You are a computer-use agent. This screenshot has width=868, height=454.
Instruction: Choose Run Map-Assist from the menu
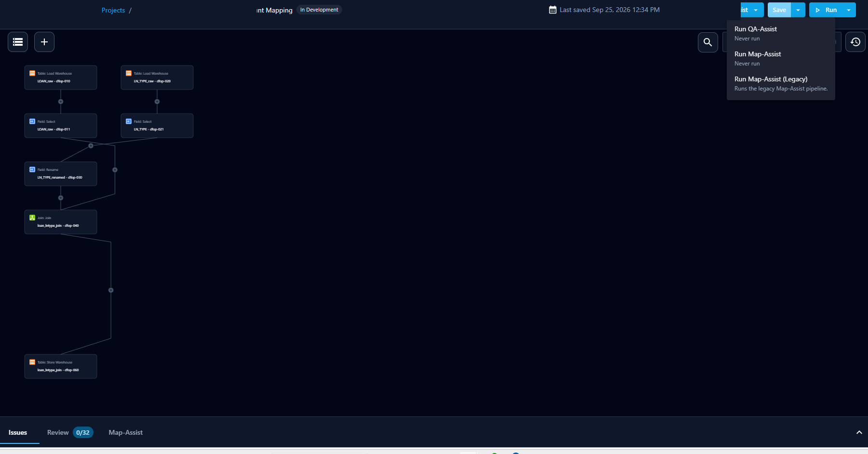pyautogui.click(x=781, y=58)
